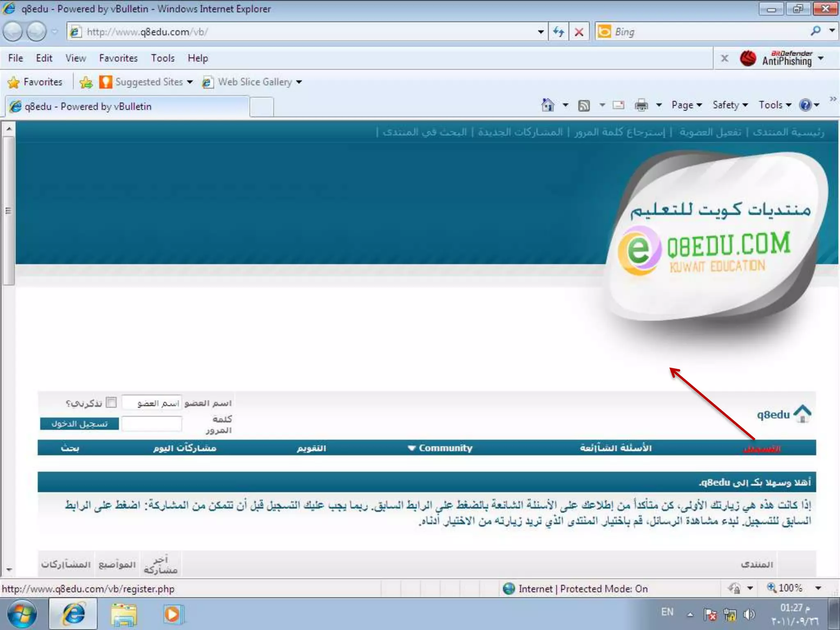Click the Print icon in command bar
840x630 pixels.
(641, 106)
